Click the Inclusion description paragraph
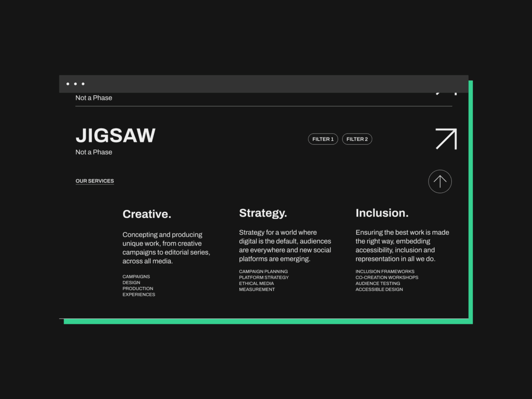532x399 pixels. pyautogui.click(x=402, y=246)
